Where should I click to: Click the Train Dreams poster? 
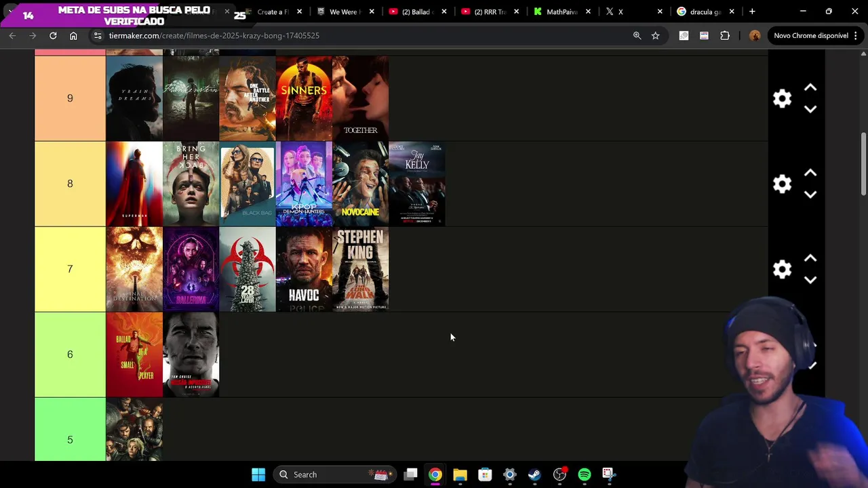[134, 98]
